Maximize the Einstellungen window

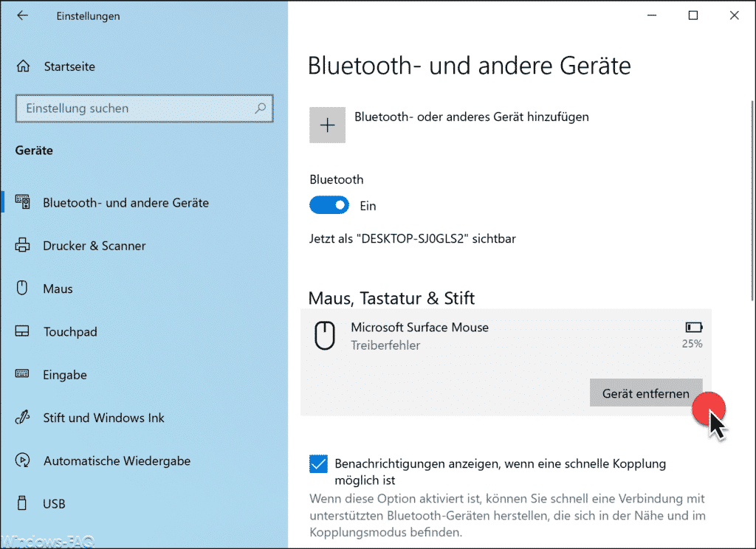[693, 15]
